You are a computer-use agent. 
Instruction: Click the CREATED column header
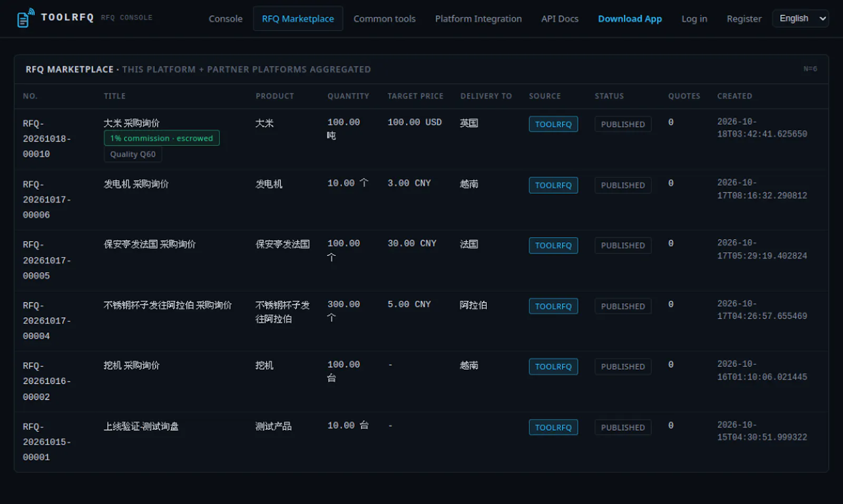tap(734, 96)
